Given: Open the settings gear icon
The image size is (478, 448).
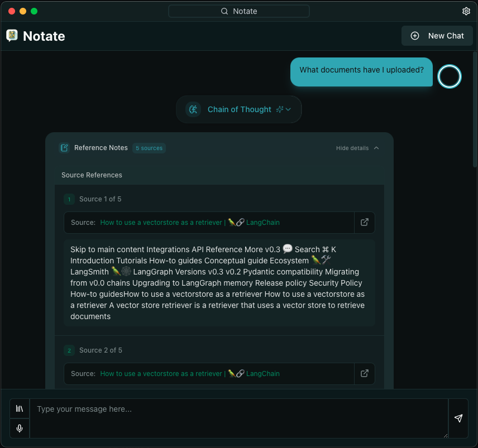Looking at the screenshot, I should (466, 11).
